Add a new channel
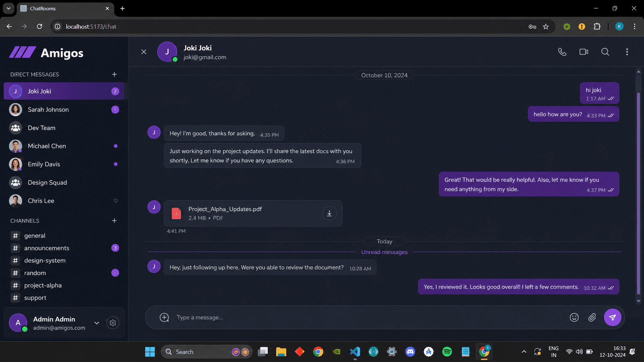This screenshot has width=644, height=362. (114, 220)
